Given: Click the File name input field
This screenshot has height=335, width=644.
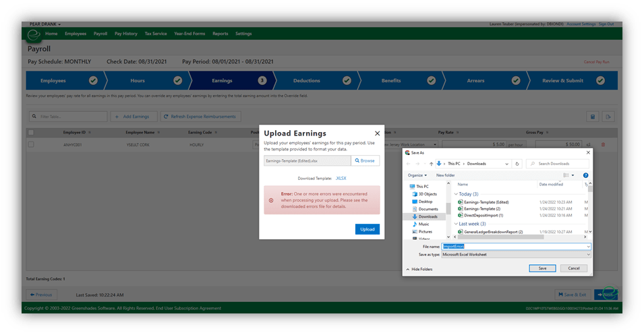Looking at the screenshot, I should pos(516,247).
